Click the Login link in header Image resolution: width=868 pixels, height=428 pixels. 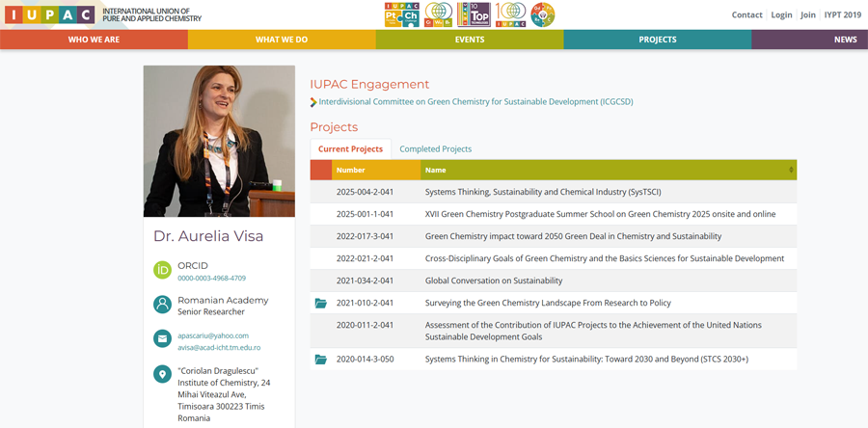click(x=781, y=15)
